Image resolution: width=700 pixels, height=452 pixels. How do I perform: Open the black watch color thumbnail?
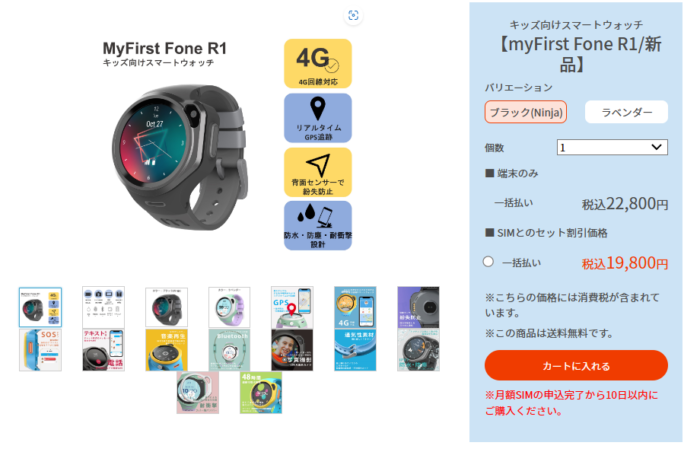(x=167, y=307)
